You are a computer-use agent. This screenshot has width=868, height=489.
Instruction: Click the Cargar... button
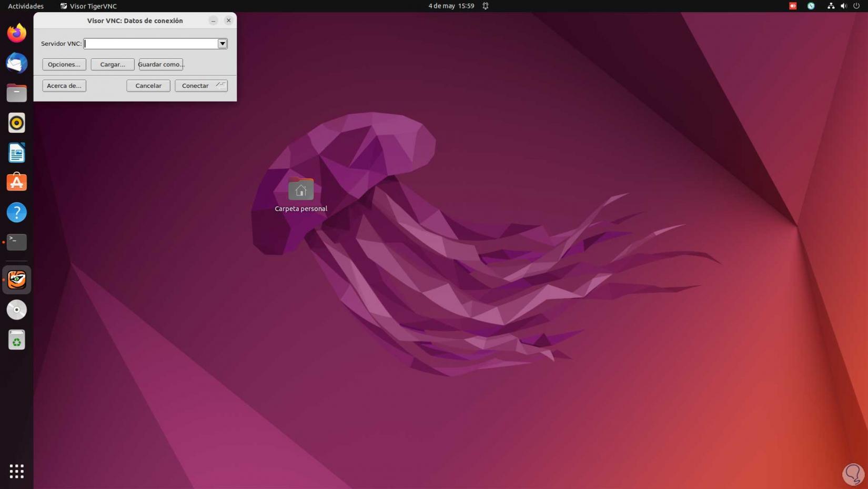(113, 64)
